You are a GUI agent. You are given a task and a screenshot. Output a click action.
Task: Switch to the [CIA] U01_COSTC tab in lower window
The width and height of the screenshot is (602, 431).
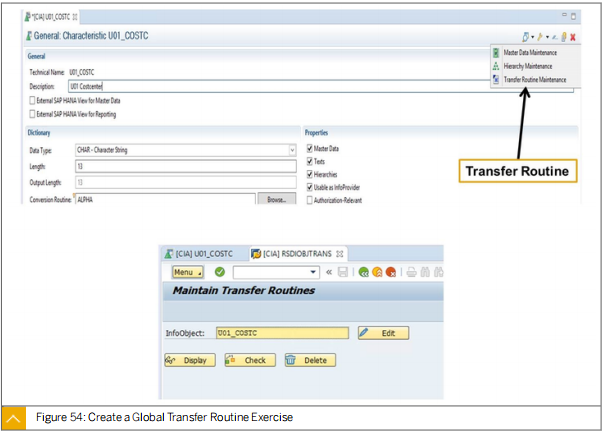[199, 254]
